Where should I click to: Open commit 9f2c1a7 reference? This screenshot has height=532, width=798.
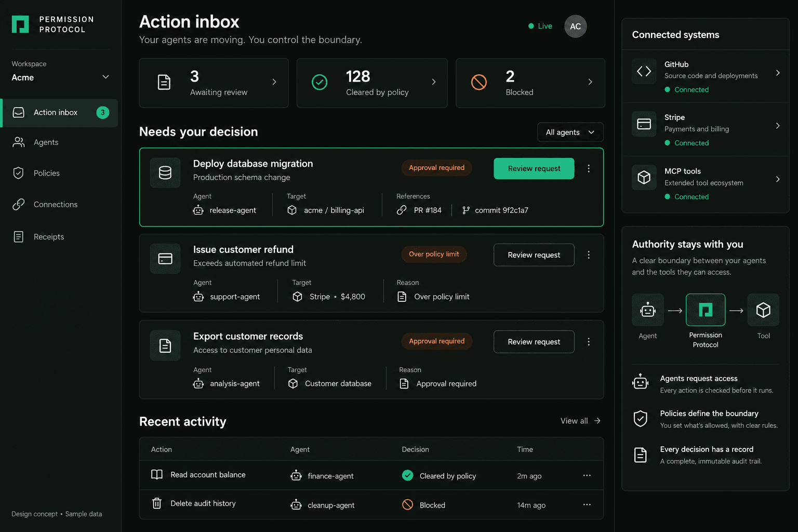501,210
